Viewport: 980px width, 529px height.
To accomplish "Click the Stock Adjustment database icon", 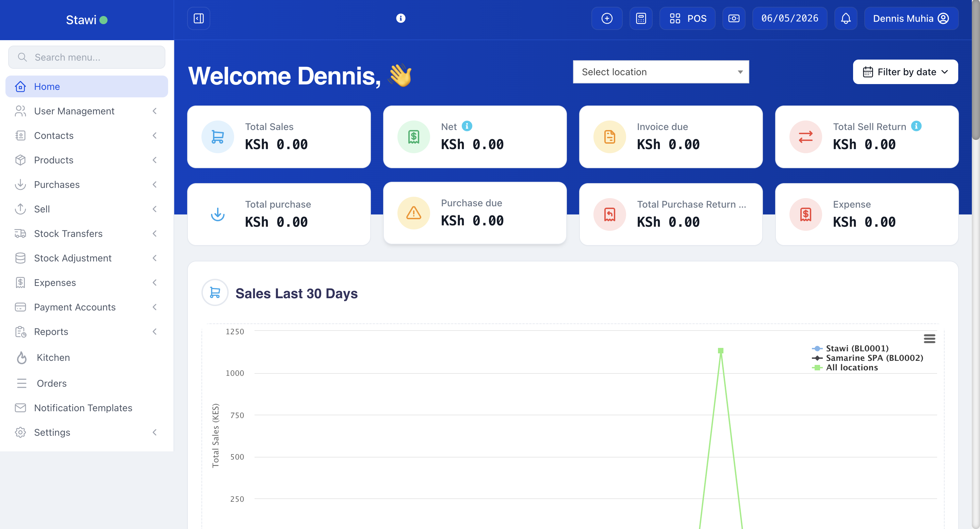I will (20, 258).
